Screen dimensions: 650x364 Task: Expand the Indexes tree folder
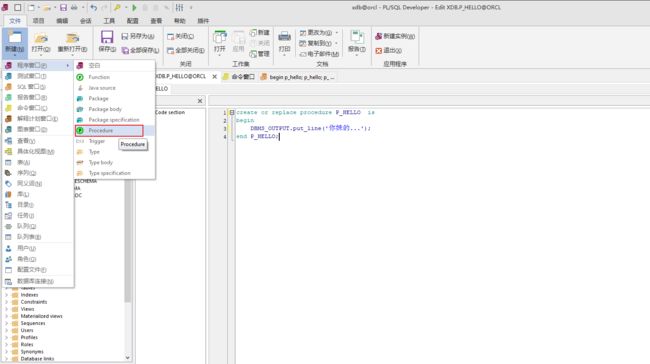7,295
